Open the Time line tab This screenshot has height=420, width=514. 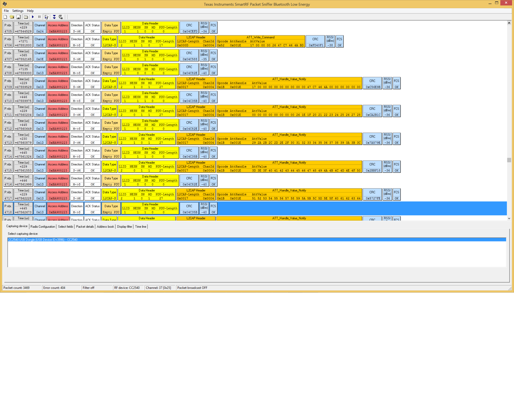(x=140, y=227)
